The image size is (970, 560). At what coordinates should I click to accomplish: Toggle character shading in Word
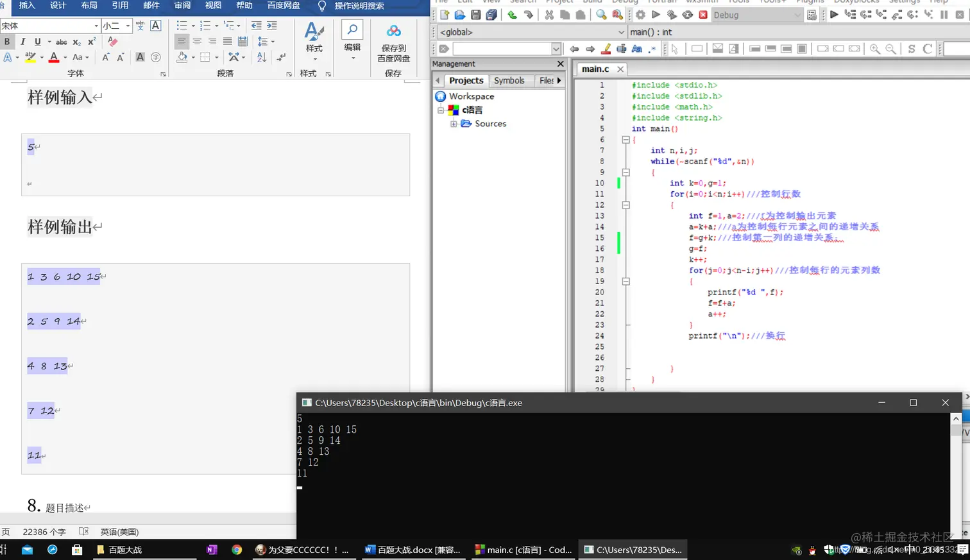pos(140,57)
